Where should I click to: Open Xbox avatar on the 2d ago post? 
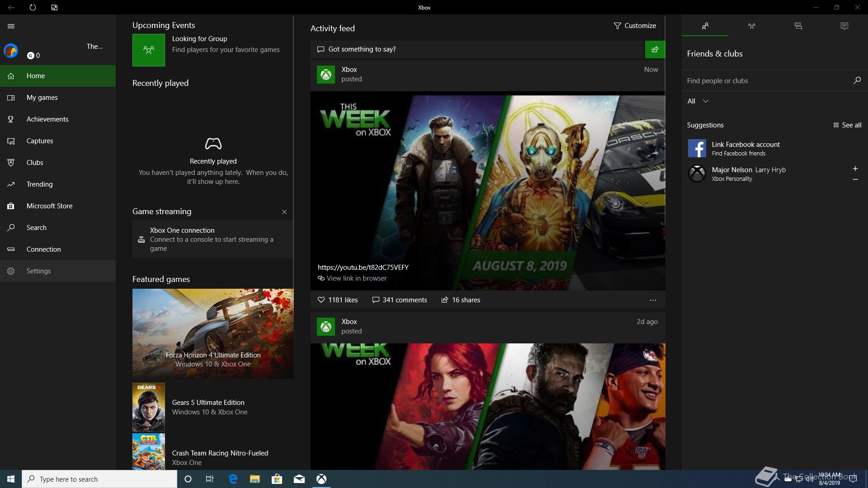point(326,327)
